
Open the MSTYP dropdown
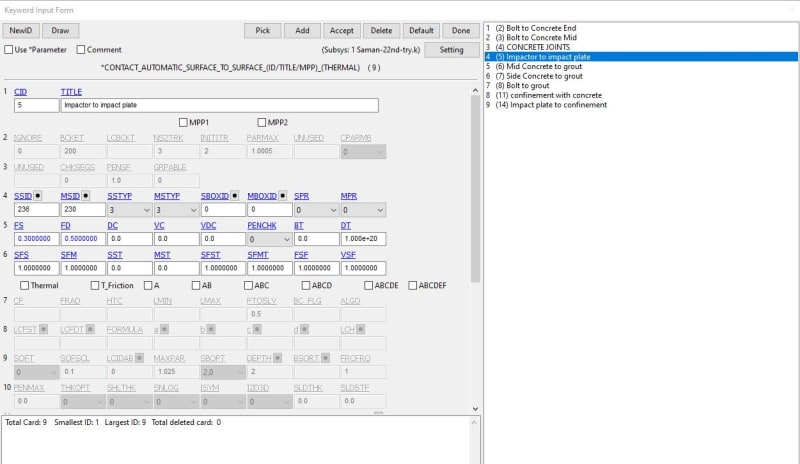(177, 210)
